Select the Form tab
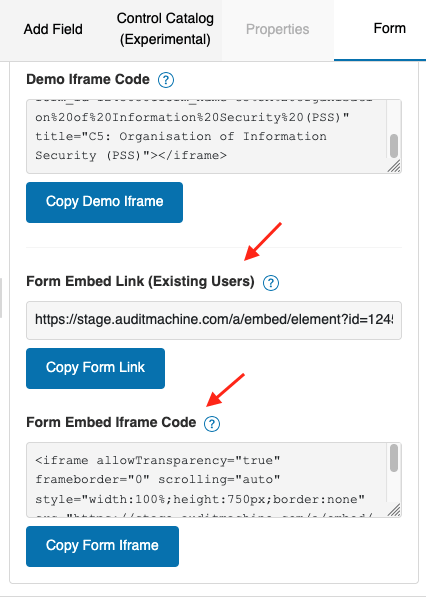 pyautogui.click(x=389, y=29)
